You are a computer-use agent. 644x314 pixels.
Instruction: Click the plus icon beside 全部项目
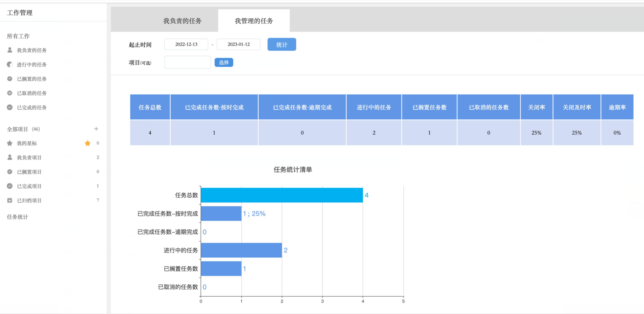96,129
